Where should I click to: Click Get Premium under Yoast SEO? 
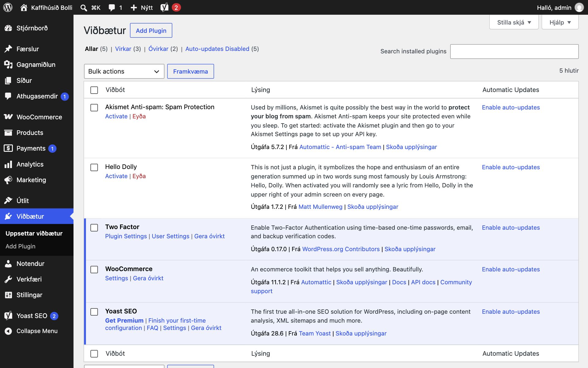coord(124,320)
